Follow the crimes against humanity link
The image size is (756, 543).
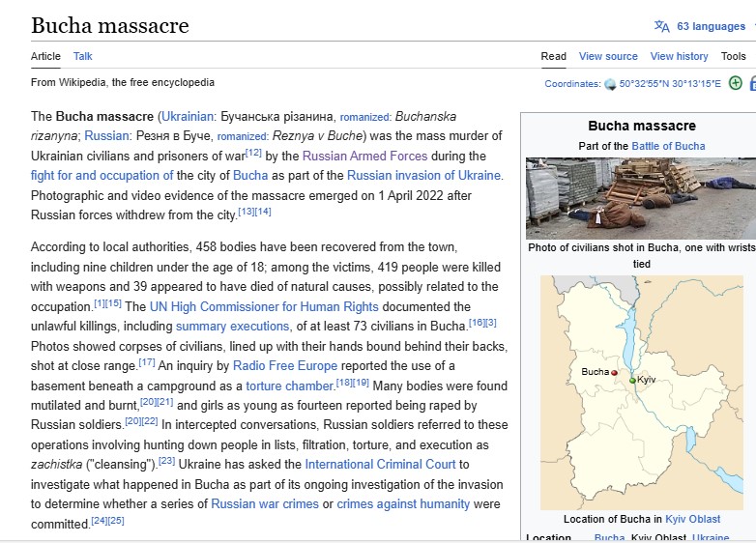403,504
